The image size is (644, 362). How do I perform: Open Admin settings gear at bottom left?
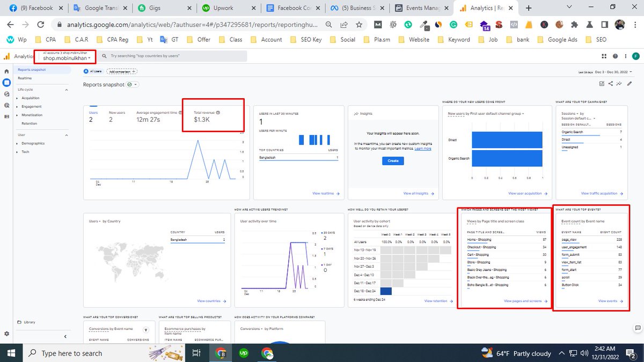(6, 334)
